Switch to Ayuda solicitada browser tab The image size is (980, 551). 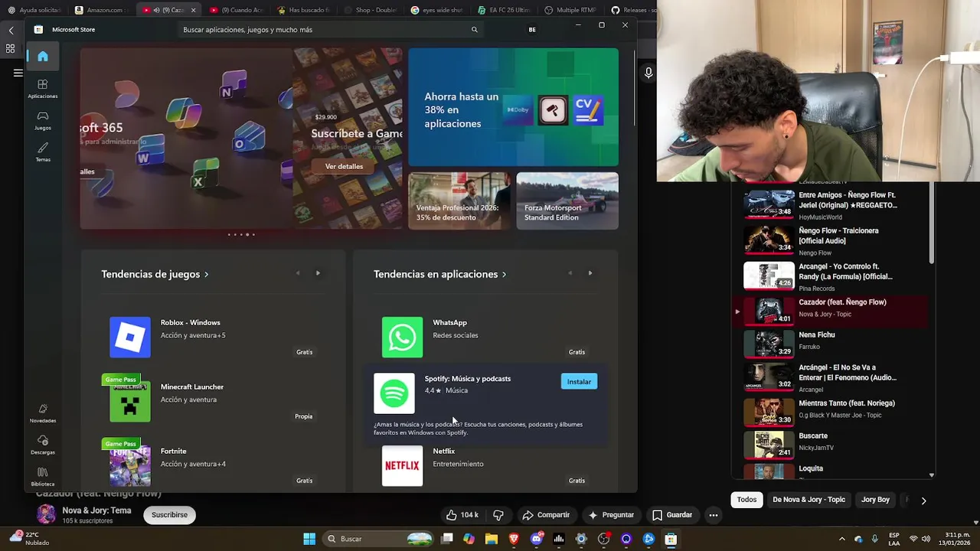pos(34,10)
